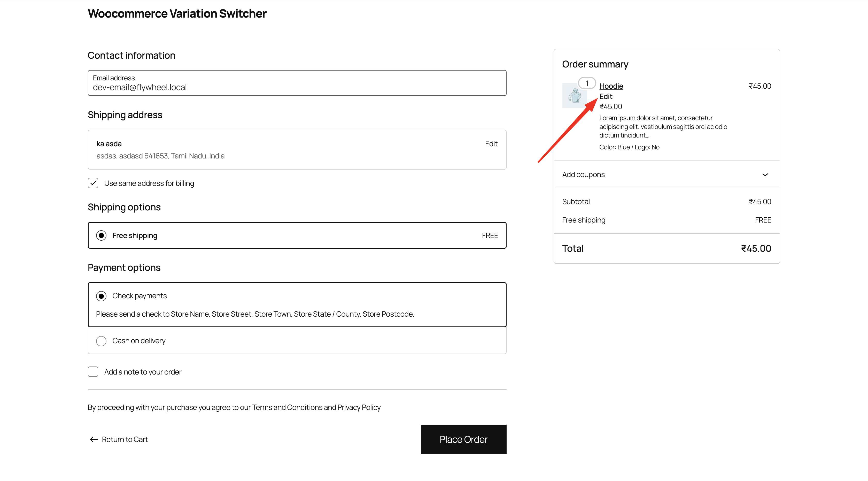Click the shipping address card

[x=297, y=149]
